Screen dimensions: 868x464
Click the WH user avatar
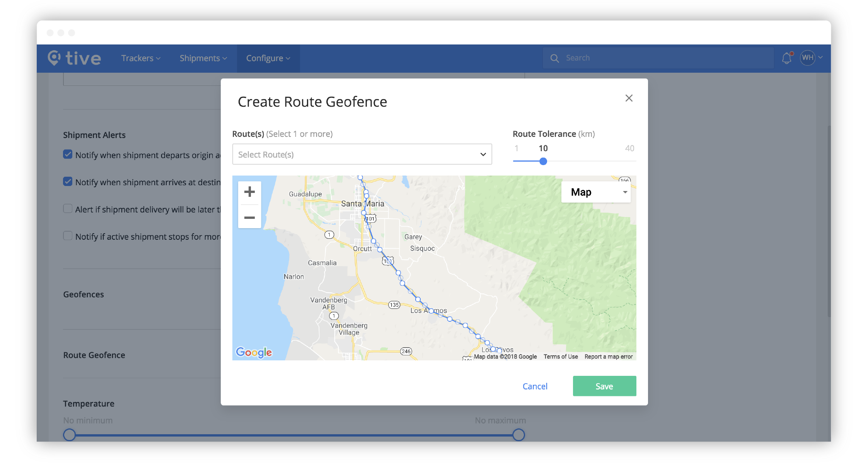(808, 58)
